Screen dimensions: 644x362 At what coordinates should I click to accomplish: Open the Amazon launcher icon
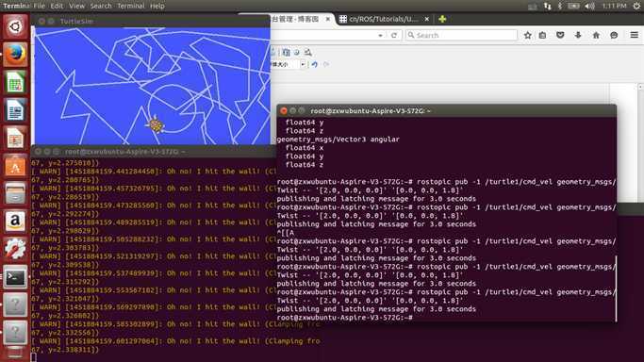point(15,222)
